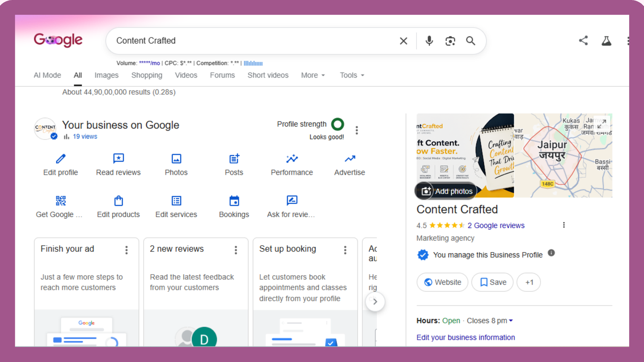Click the magnifier search icon
The width and height of the screenshot is (644, 362).
471,41
